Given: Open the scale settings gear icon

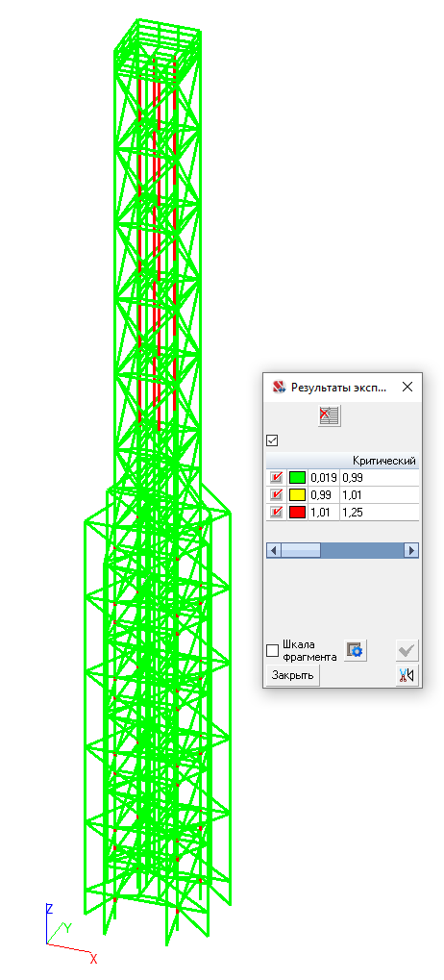Looking at the screenshot, I should point(356,651).
